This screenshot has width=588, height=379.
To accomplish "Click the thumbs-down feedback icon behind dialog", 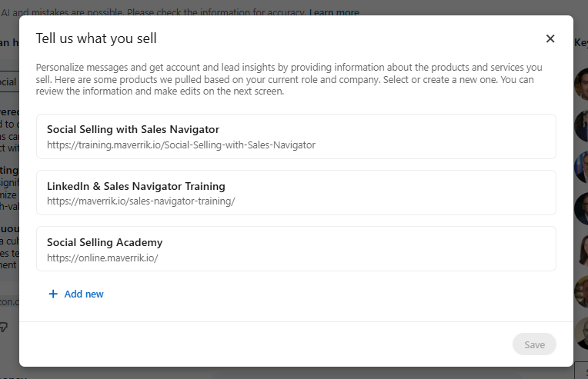I will [5, 327].
